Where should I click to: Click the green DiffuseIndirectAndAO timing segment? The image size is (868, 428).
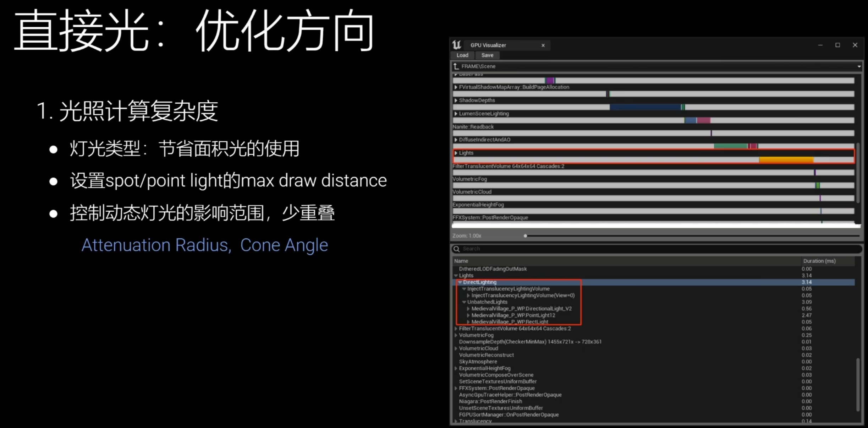pyautogui.click(x=730, y=146)
